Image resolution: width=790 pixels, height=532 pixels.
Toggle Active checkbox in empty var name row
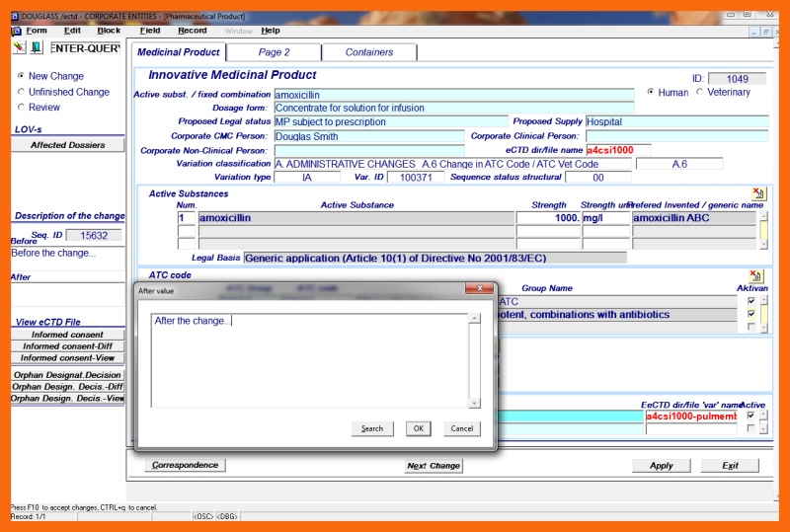[750, 428]
